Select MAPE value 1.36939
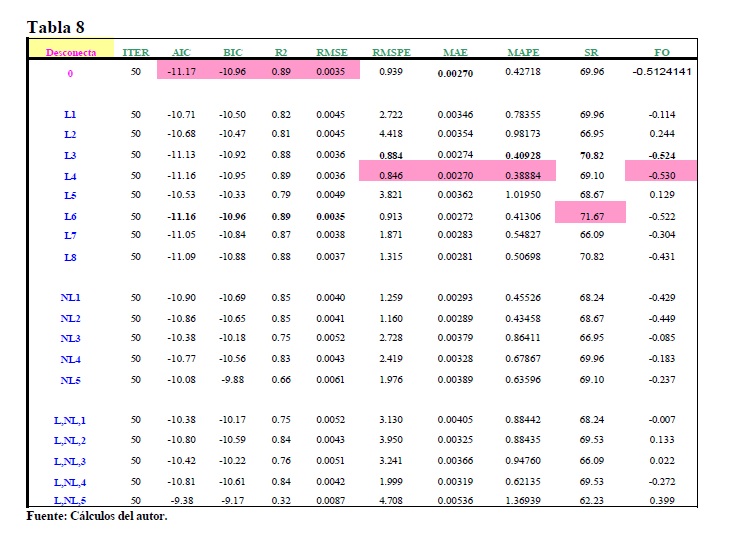 (523, 500)
